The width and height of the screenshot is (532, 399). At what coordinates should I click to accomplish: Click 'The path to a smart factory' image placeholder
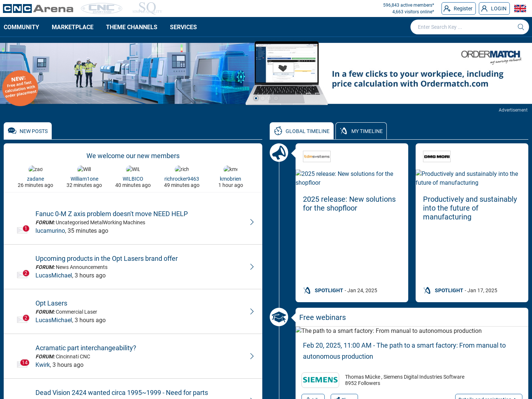[389, 331]
